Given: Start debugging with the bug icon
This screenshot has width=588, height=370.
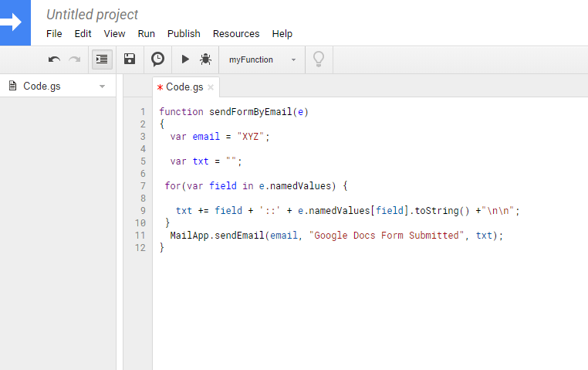Looking at the screenshot, I should (205, 59).
